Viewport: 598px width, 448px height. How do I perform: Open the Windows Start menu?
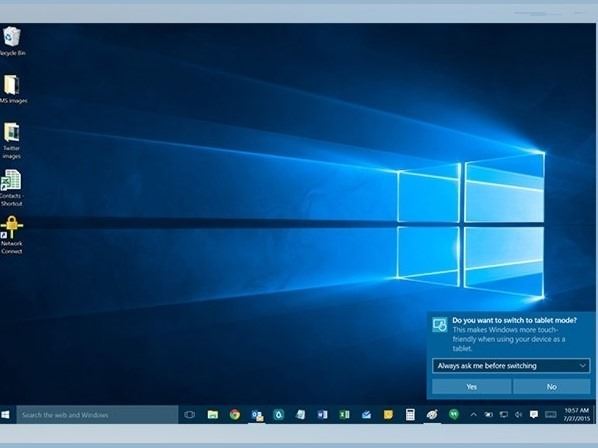pyautogui.click(x=5, y=414)
